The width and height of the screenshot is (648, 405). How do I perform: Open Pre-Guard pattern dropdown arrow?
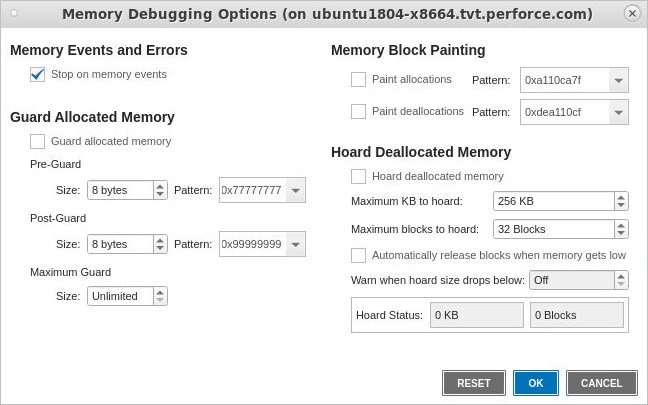click(x=296, y=190)
